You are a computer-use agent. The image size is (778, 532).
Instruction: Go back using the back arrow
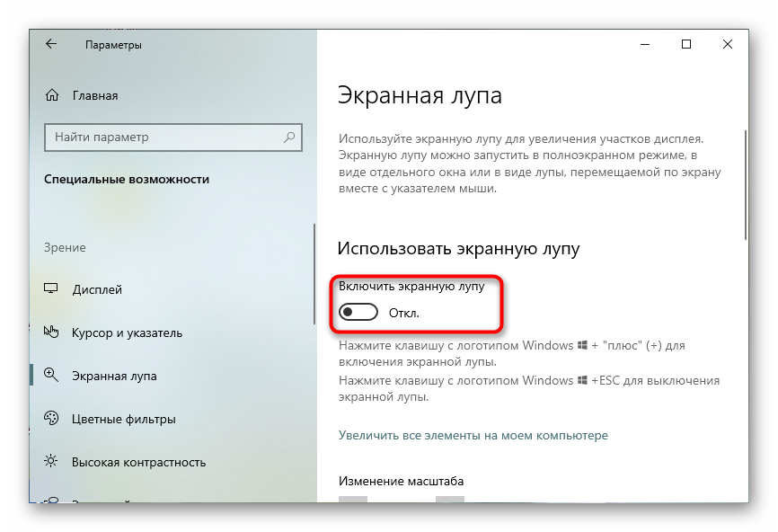[51, 44]
